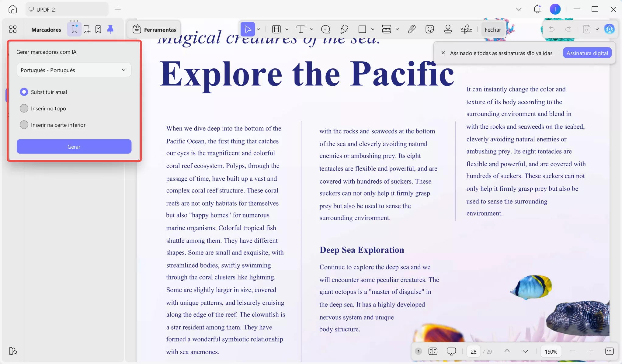Select the pencil drawing tool
This screenshot has height=364, width=622.
coord(344,29)
